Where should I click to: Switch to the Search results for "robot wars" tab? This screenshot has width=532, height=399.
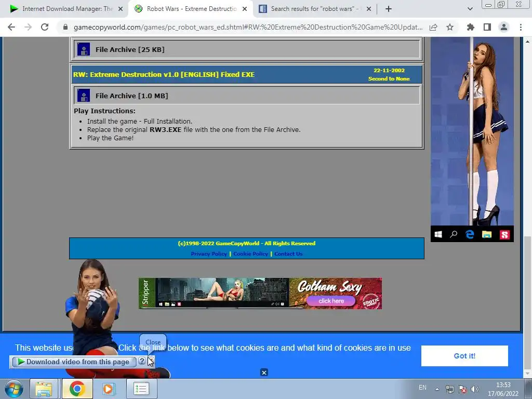click(315, 9)
